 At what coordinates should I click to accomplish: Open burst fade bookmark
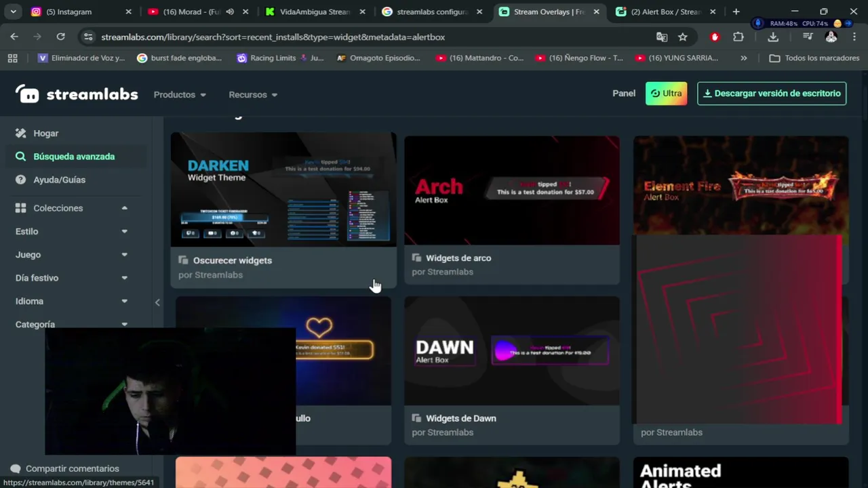pyautogui.click(x=180, y=58)
